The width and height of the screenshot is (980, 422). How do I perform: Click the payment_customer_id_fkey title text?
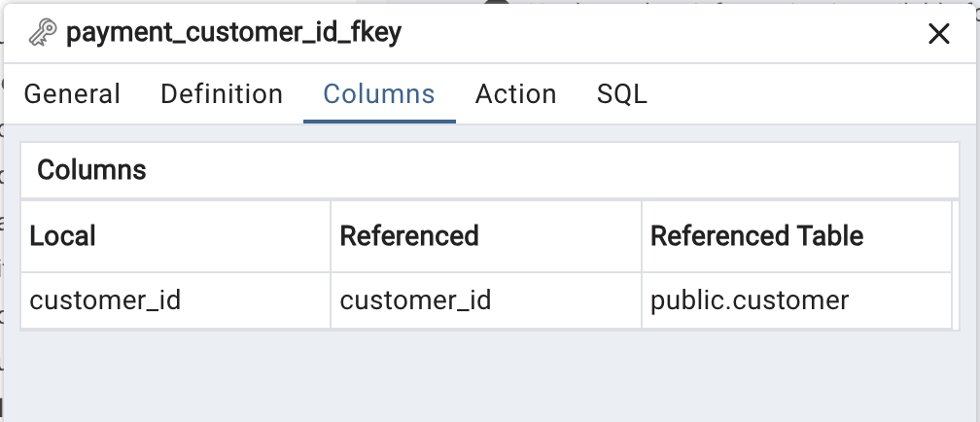[233, 32]
